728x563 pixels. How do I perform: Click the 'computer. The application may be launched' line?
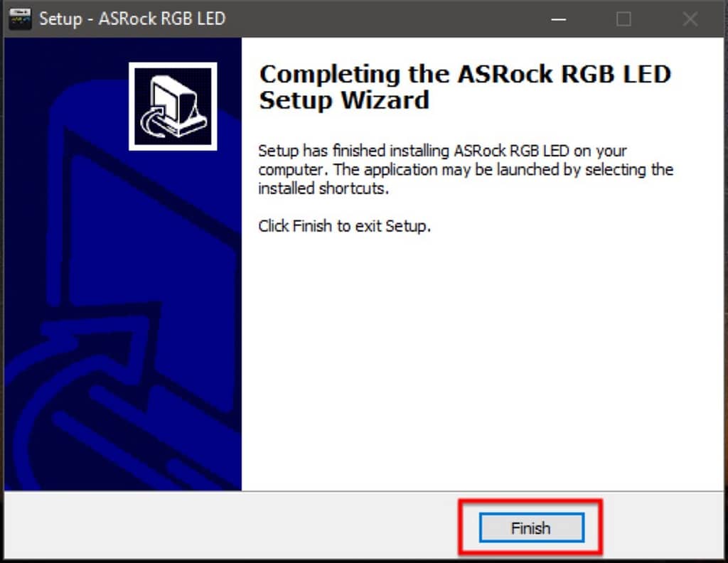click(466, 169)
